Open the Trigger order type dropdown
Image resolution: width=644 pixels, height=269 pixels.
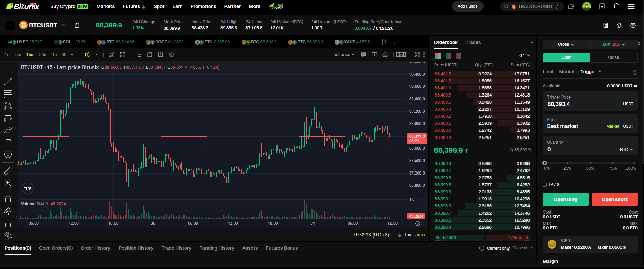[x=591, y=72]
